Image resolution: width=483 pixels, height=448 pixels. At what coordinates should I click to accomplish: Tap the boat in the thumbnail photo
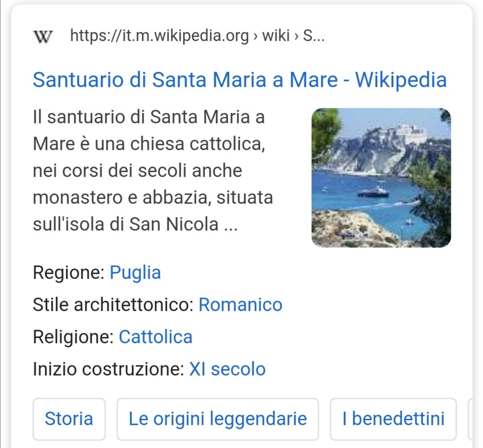point(373,193)
